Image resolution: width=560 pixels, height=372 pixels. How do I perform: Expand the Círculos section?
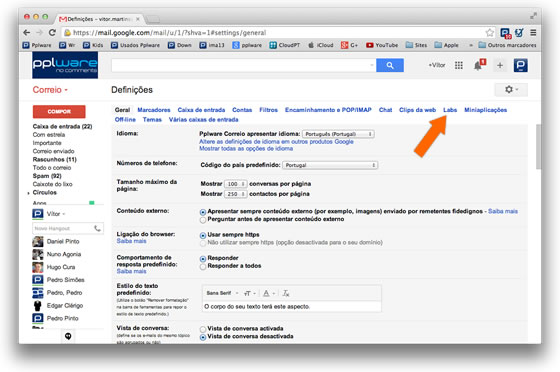coord(29,193)
